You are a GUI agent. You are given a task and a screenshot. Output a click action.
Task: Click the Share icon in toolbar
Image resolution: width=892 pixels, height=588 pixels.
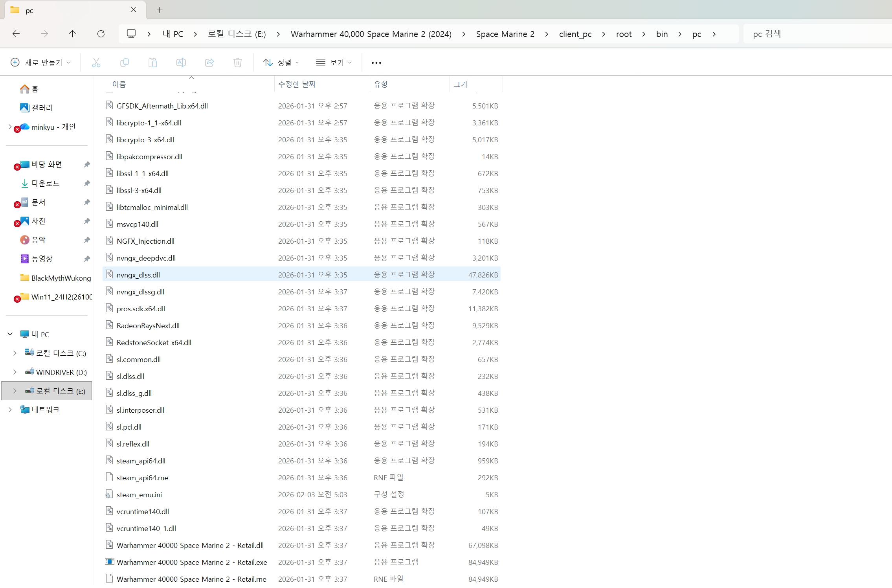point(209,62)
